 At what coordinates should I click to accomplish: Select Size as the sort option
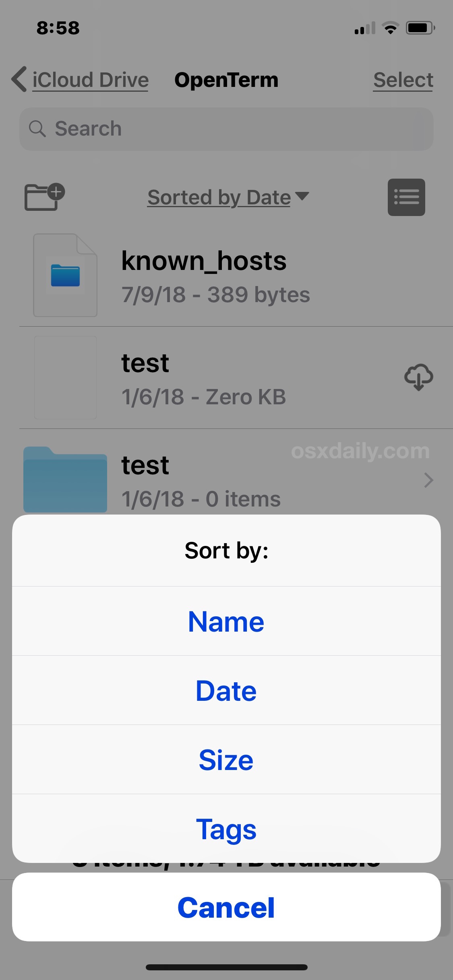[x=226, y=760]
